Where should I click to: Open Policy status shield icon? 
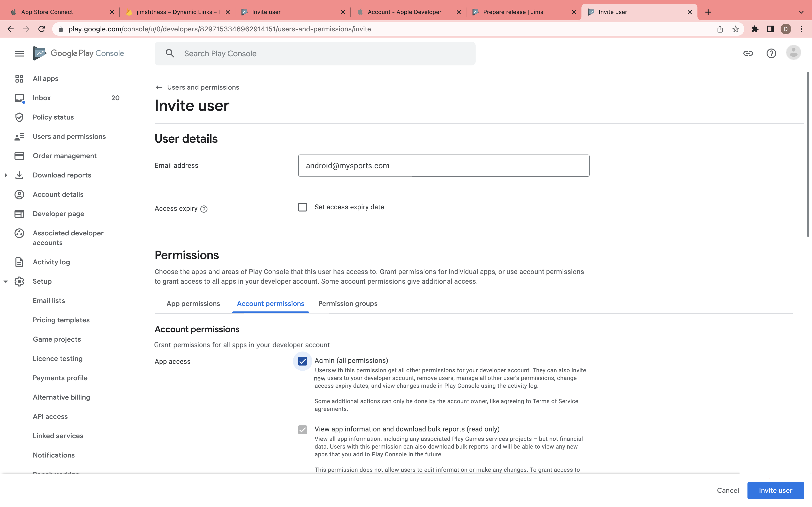click(19, 117)
